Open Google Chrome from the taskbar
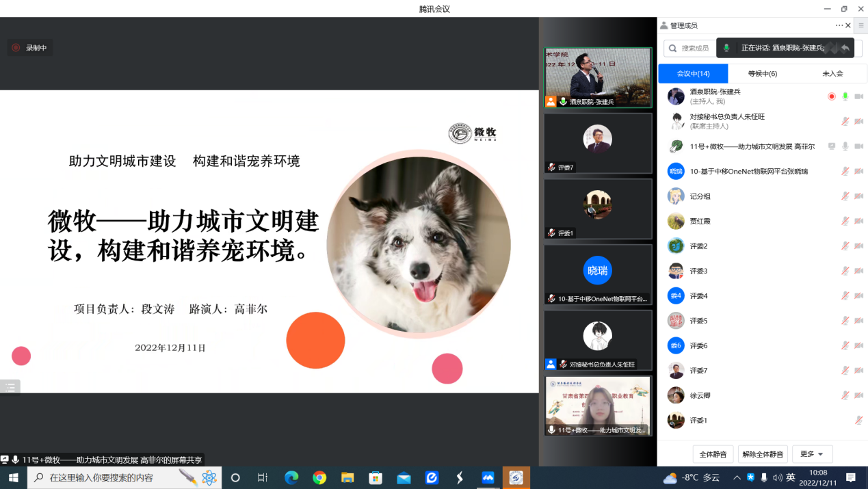This screenshot has height=489, width=868. point(319,477)
